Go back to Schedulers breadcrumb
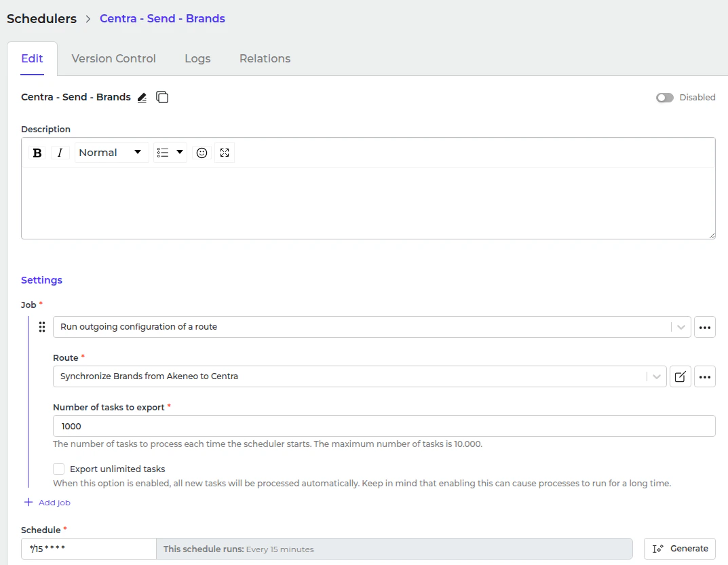This screenshot has height=565, width=728. click(42, 18)
